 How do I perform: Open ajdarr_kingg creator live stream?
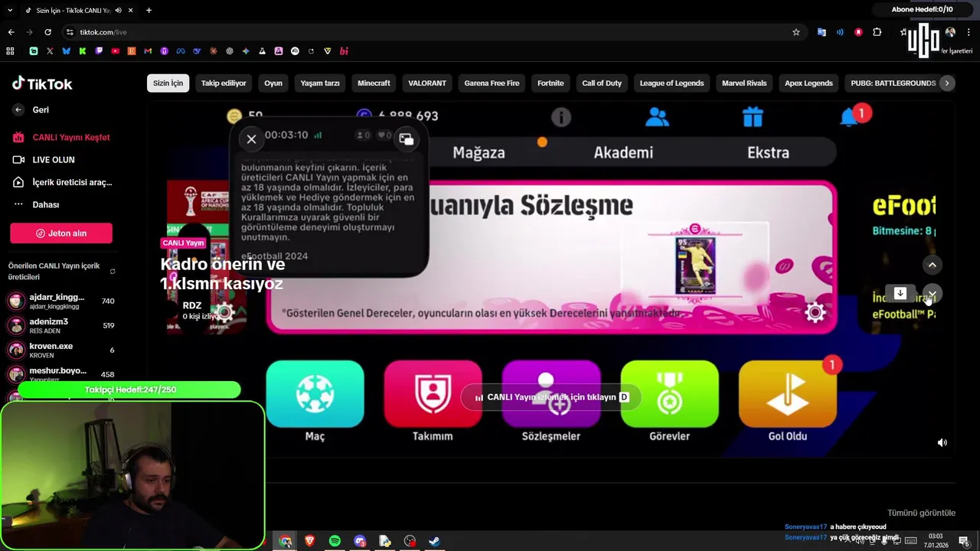(x=60, y=301)
